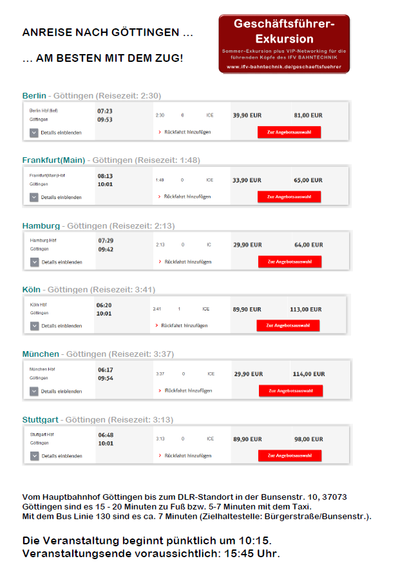This screenshot has height=572, width=400.
Task: Expand details for the München connection
Action: point(56,391)
